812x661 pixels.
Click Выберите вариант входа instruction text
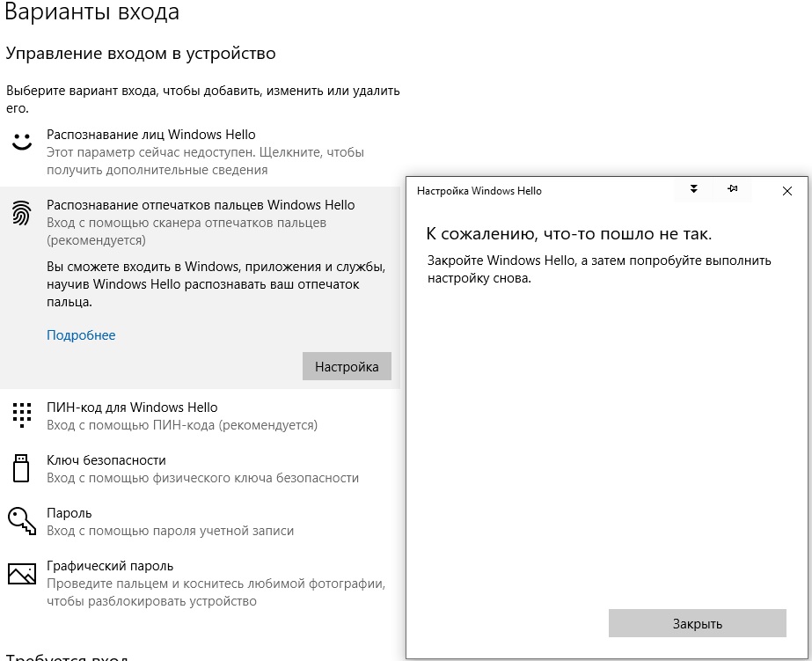tap(203, 99)
